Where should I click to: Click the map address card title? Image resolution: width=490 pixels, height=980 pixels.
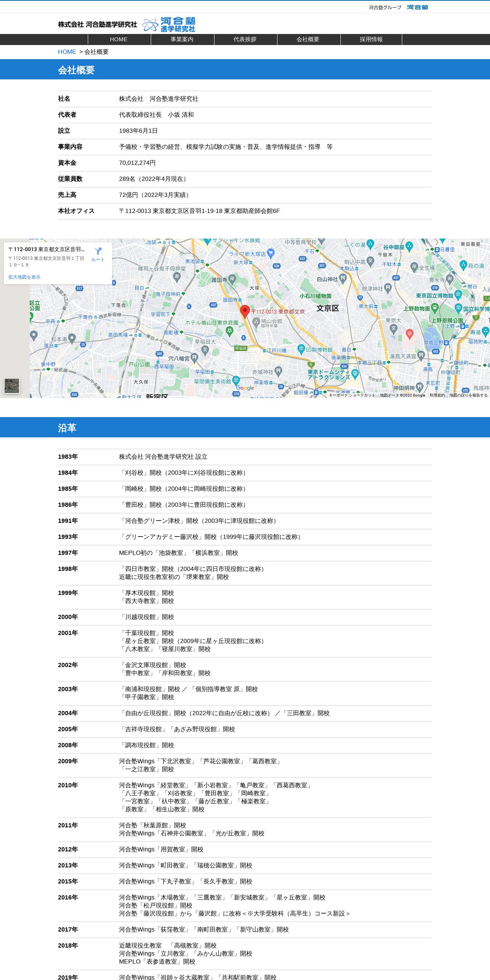(47, 250)
